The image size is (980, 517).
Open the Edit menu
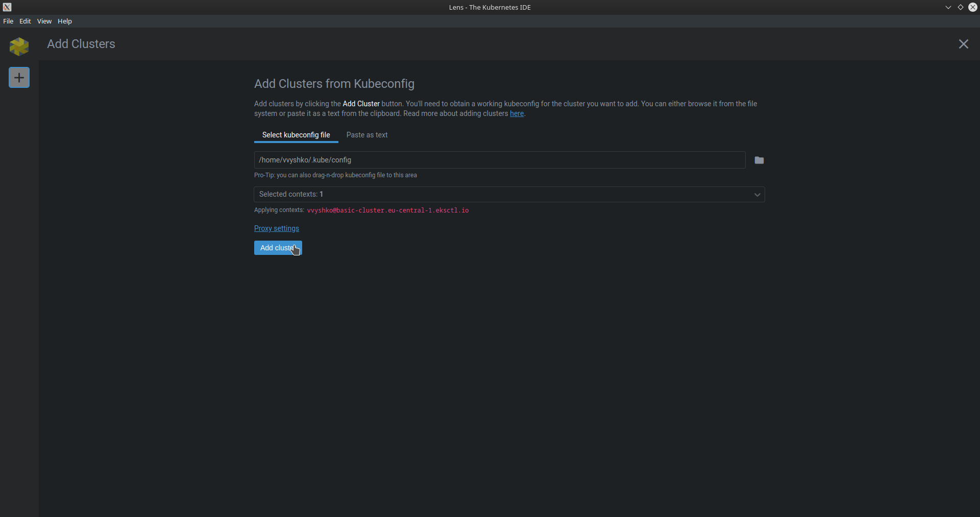point(25,21)
